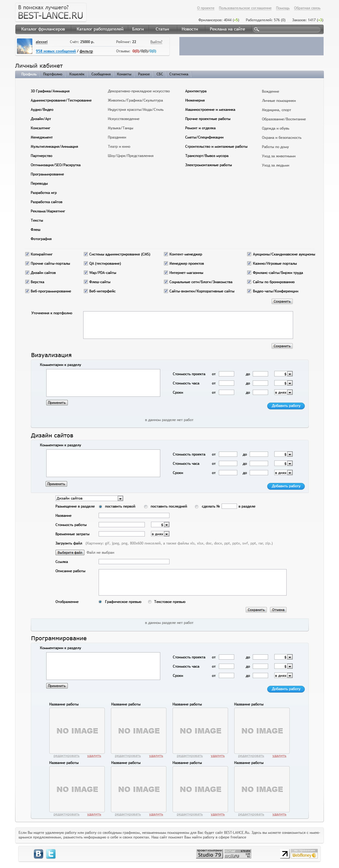Open Визуализация deadline units dropdown в днях

pyautogui.click(x=283, y=392)
